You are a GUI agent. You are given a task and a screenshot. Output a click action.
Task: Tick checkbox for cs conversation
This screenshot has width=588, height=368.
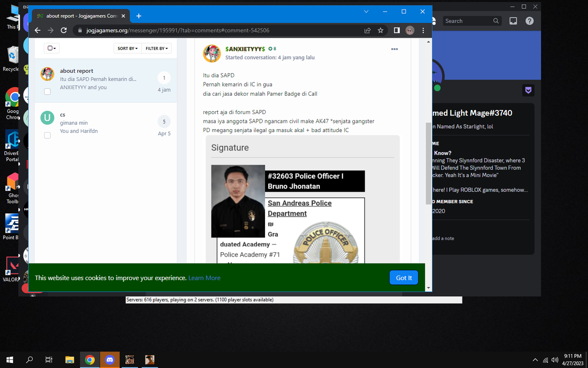coord(47,136)
